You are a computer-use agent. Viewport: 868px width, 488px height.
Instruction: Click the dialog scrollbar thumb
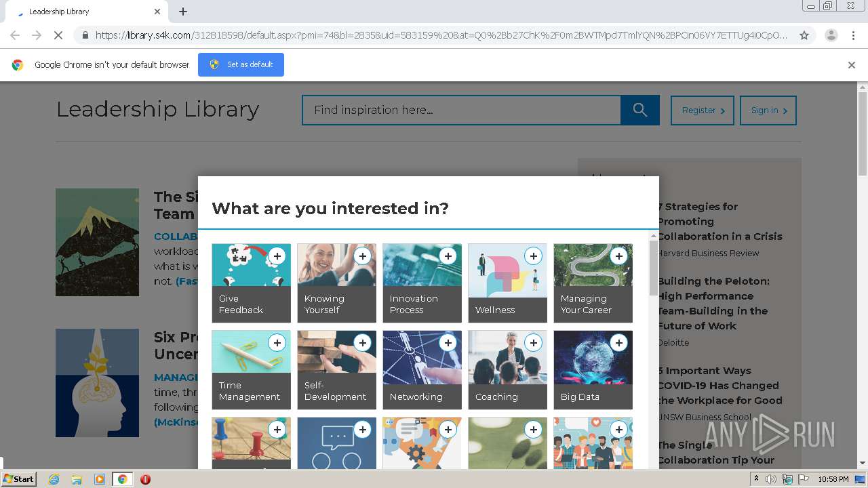coord(653,268)
